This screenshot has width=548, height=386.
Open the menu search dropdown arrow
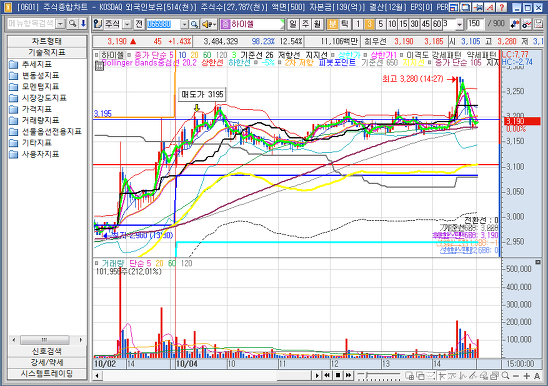pyautogui.click(x=61, y=24)
